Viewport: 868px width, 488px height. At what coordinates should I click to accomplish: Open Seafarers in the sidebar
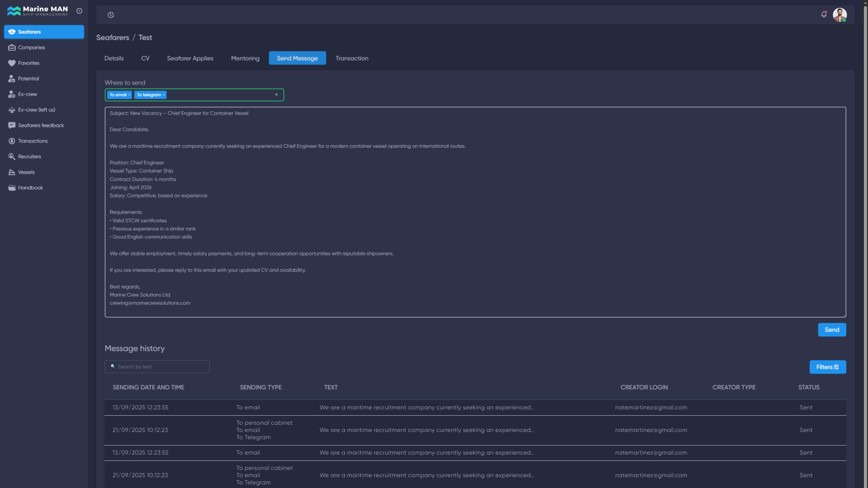coord(44,32)
